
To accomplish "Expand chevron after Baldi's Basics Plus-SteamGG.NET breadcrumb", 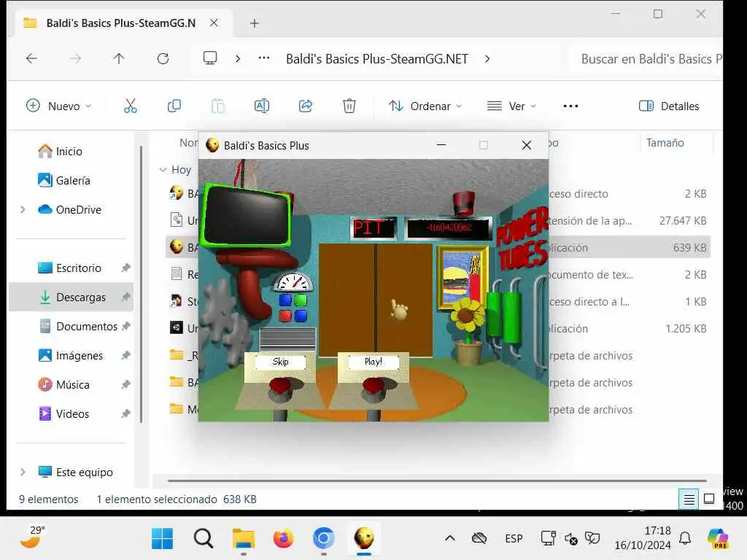I will tap(487, 58).
